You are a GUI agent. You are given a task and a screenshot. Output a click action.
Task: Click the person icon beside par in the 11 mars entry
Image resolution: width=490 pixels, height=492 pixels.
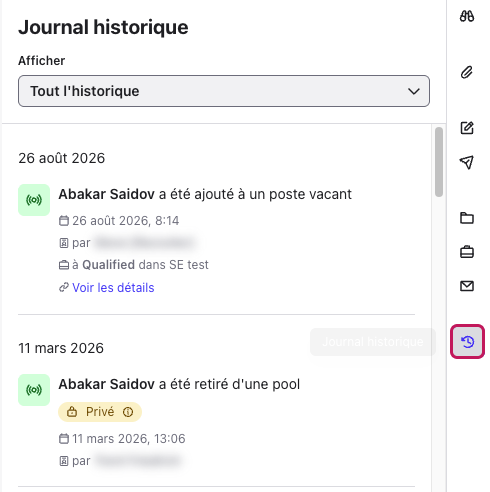tap(64, 461)
